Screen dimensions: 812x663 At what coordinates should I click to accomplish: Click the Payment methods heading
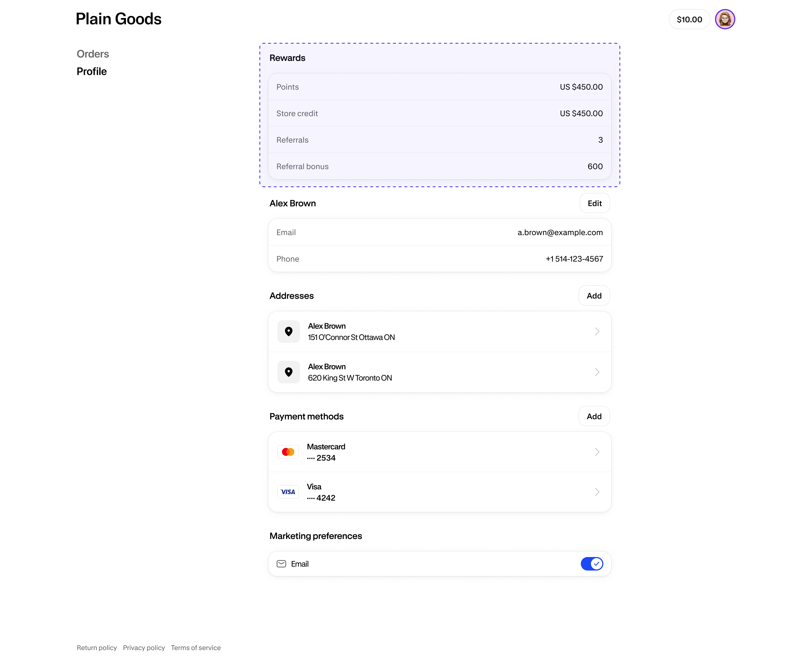306,416
